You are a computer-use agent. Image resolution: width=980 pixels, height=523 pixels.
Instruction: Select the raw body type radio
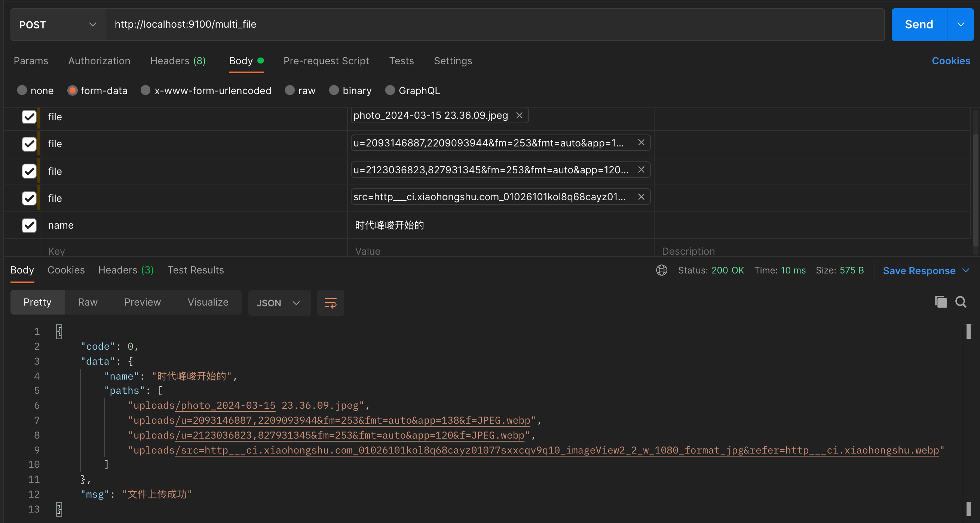[290, 90]
